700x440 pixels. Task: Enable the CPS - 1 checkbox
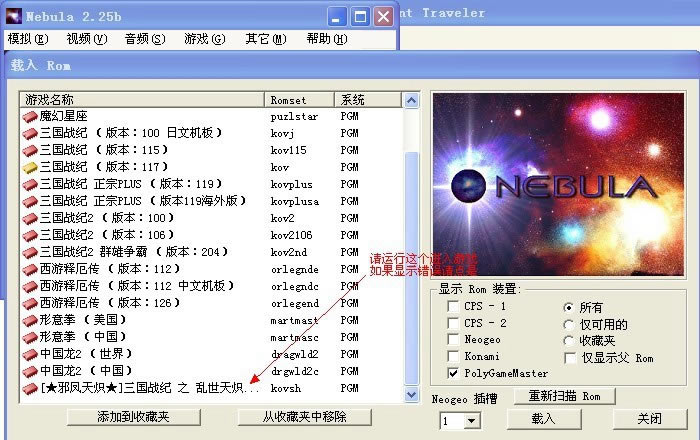(453, 306)
